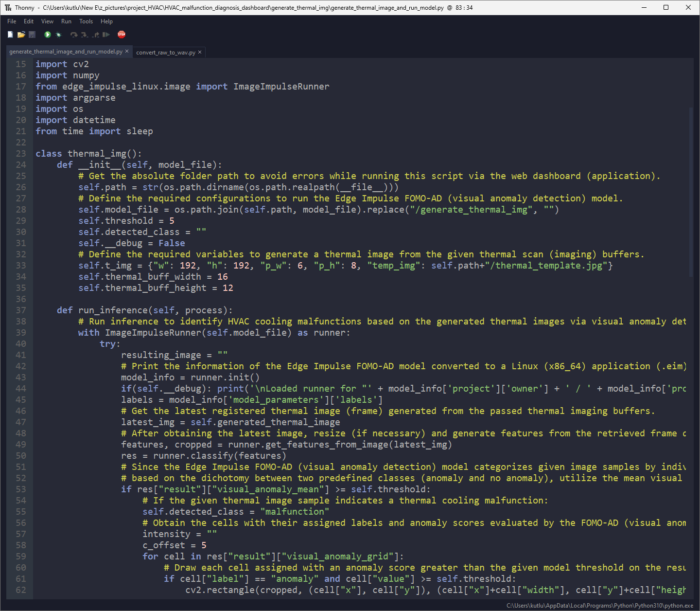The width and height of the screenshot is (700, 611).
Task: Click the Python interpreter path in status bar
Action: [600, 606]
